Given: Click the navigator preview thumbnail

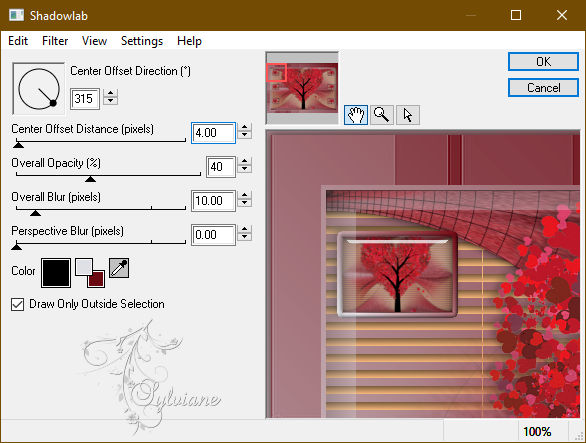Looking at the screenshot, I should point(302,88).
